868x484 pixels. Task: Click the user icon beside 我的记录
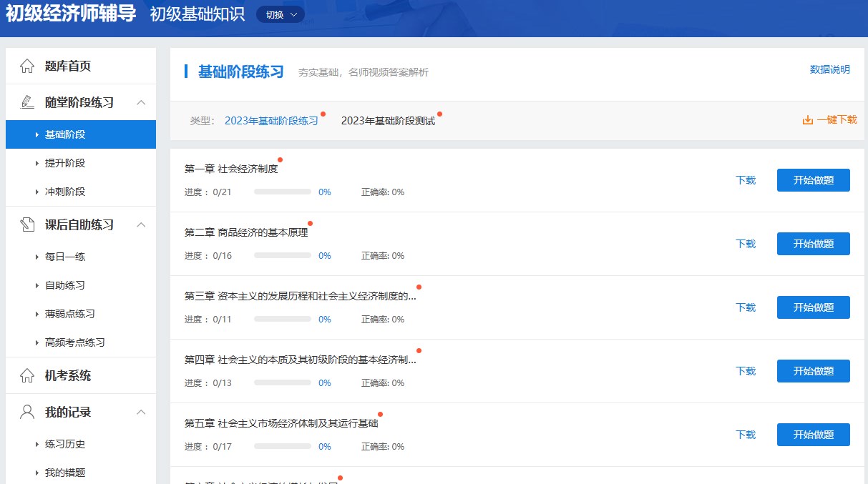point(27,412)
